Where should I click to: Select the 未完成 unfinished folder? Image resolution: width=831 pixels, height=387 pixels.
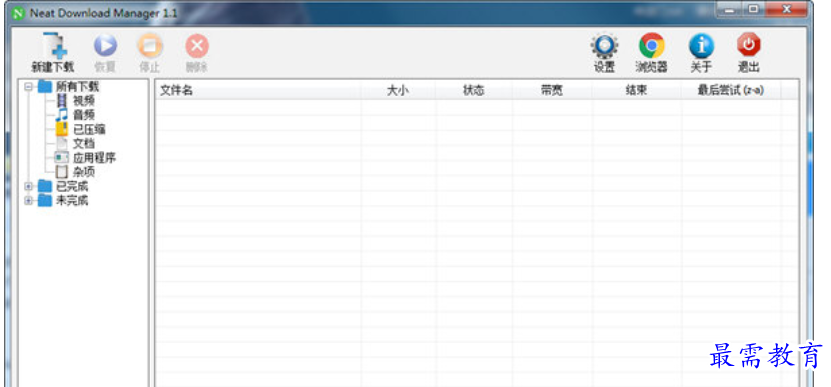click(63, 201)
